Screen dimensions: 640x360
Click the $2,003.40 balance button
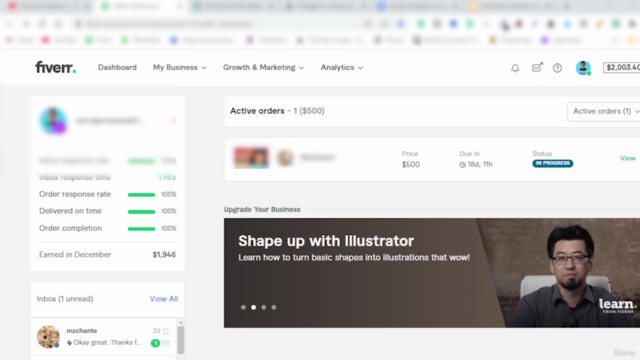click(x=622, y=67)
